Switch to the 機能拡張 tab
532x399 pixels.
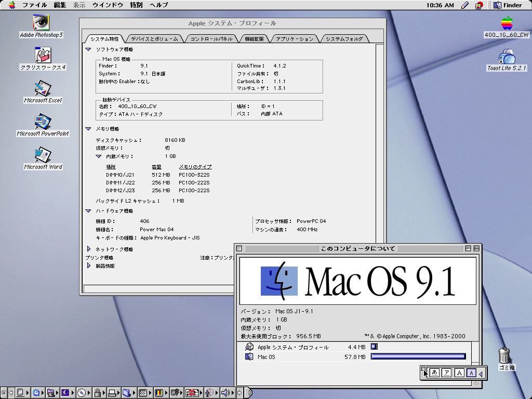[x=255, y=38]
